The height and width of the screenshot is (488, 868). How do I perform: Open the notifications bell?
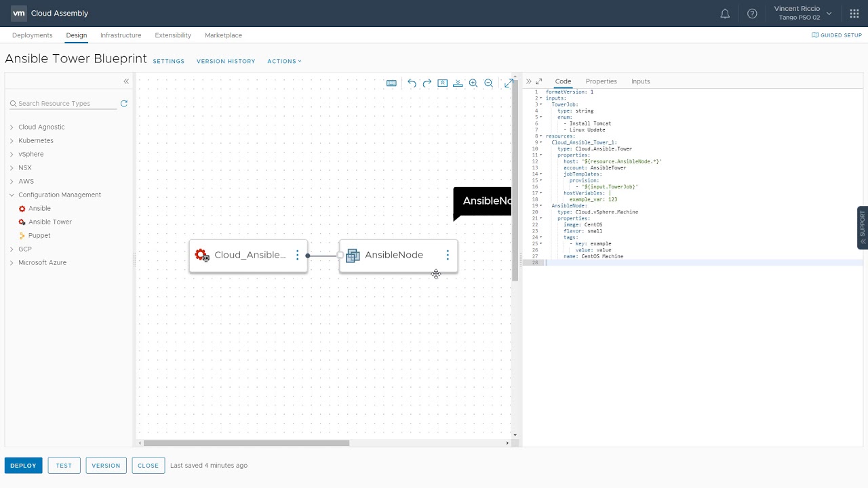pyautogui.click(x=725, y=14)
